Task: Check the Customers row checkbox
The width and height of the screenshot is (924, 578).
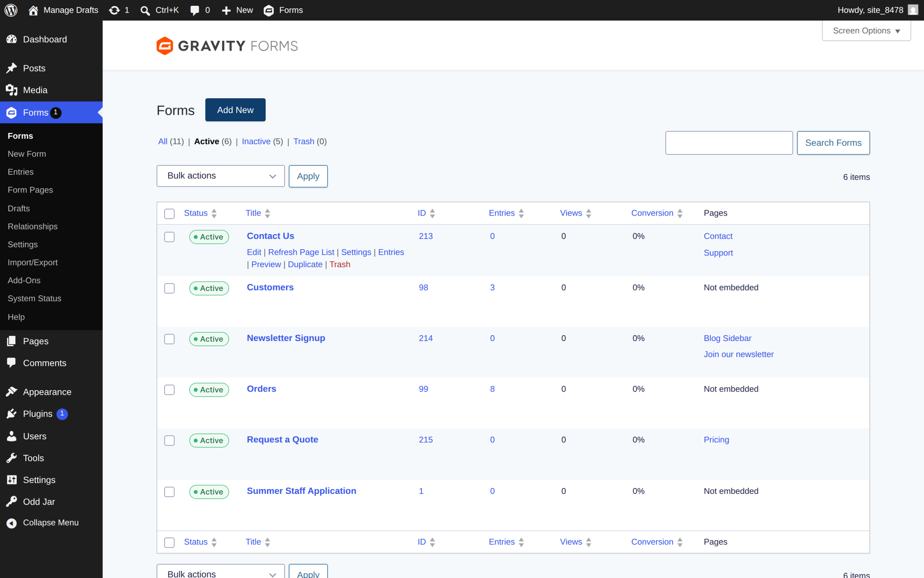Action: [170, 288]
